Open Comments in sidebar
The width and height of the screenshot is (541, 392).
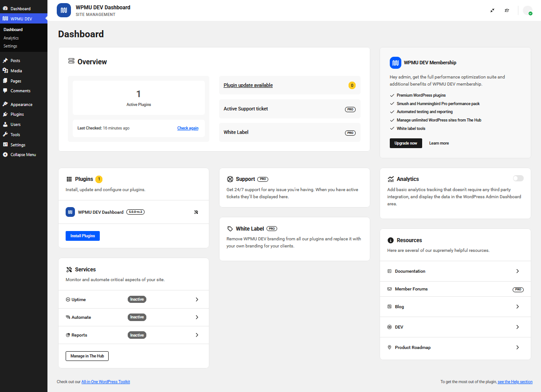click(24, 91)
